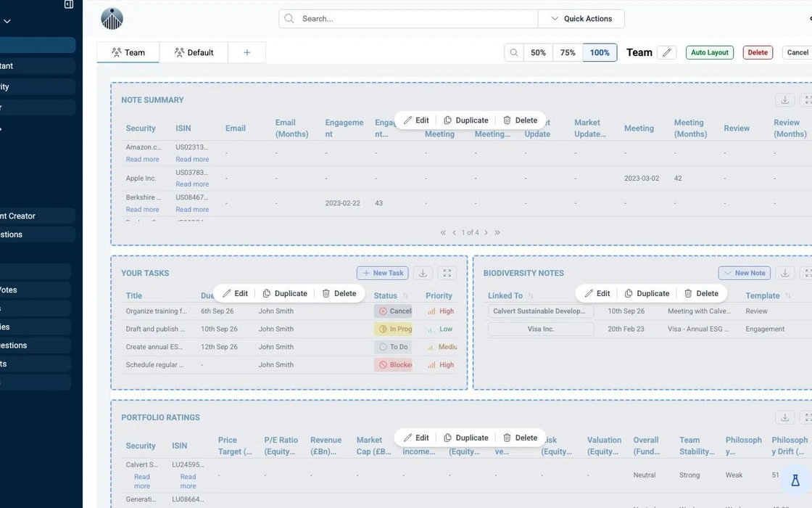Click the Blocked status badge
This screenshot has height=508, width=812.
[393, 365]
